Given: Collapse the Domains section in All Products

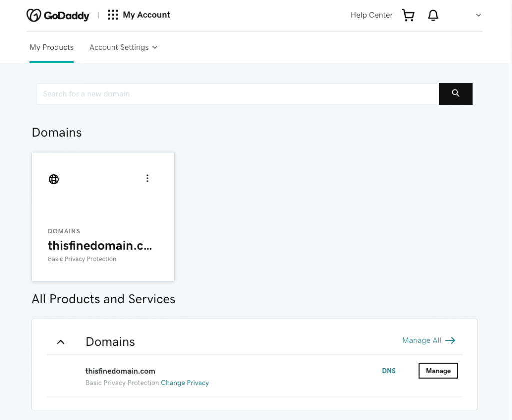Looking at the screenshot, I should click(x=60, y=342).
